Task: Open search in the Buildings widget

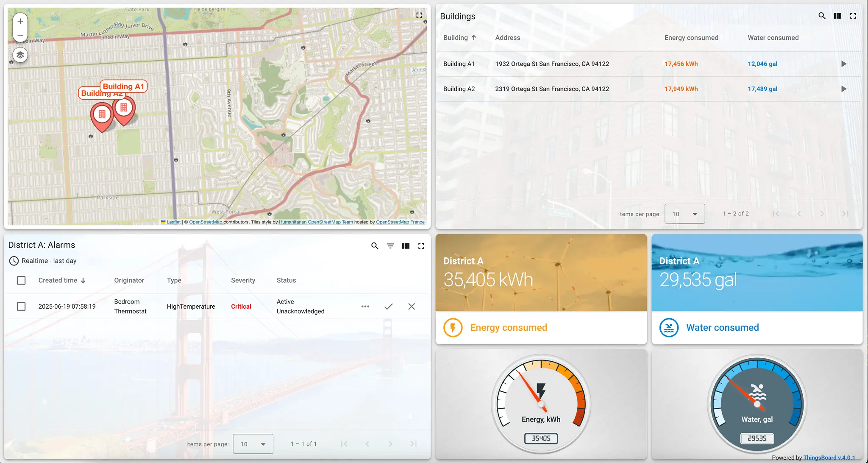Action: pyautogui.click(x=822, y=16)
